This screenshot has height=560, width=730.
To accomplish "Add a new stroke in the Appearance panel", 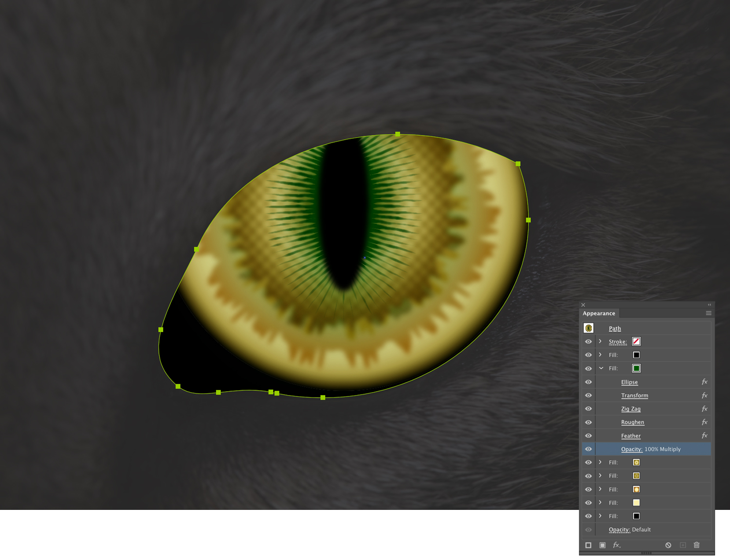I will tap(588, 545).
